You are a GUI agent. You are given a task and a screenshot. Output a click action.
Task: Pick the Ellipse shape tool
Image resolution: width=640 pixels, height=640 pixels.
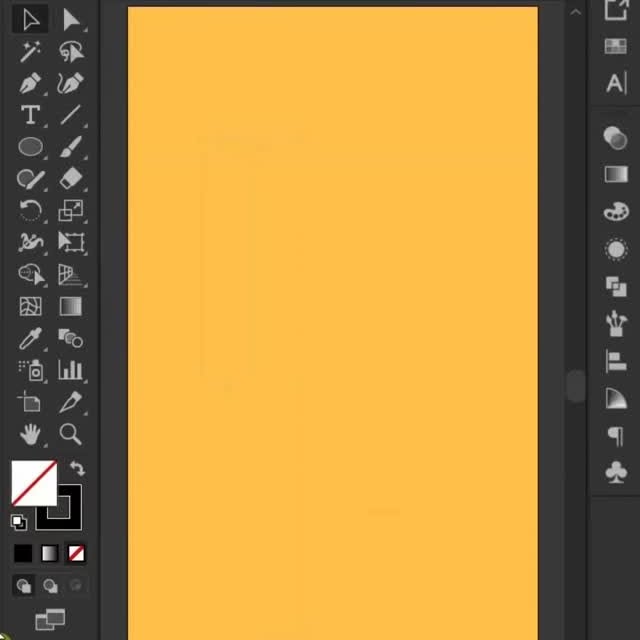tap(30, 147)
